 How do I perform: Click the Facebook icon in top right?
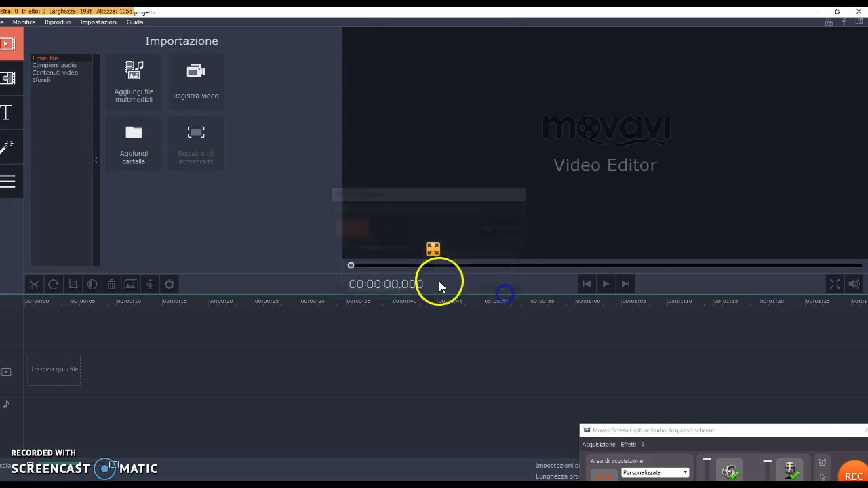844,22
